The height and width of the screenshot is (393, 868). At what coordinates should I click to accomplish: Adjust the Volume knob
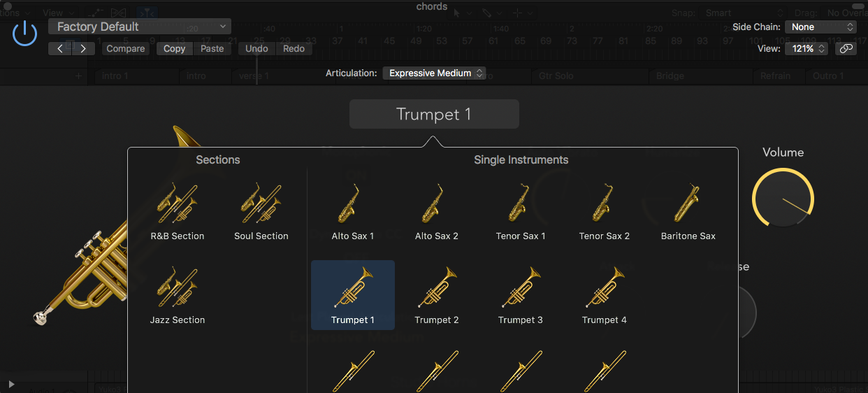(783, 199)
